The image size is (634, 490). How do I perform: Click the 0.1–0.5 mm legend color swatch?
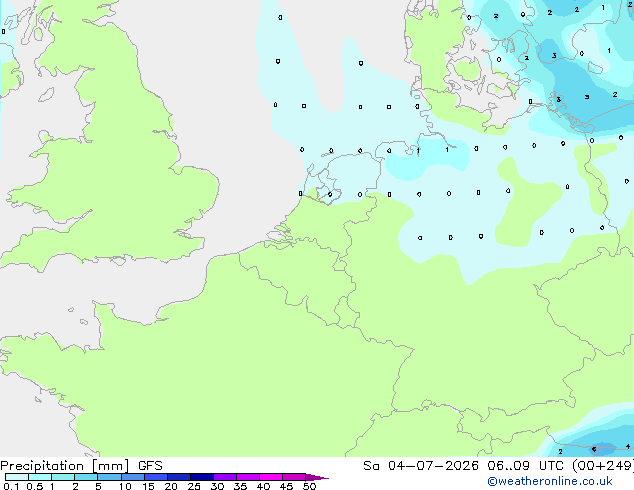click(17, 477)
